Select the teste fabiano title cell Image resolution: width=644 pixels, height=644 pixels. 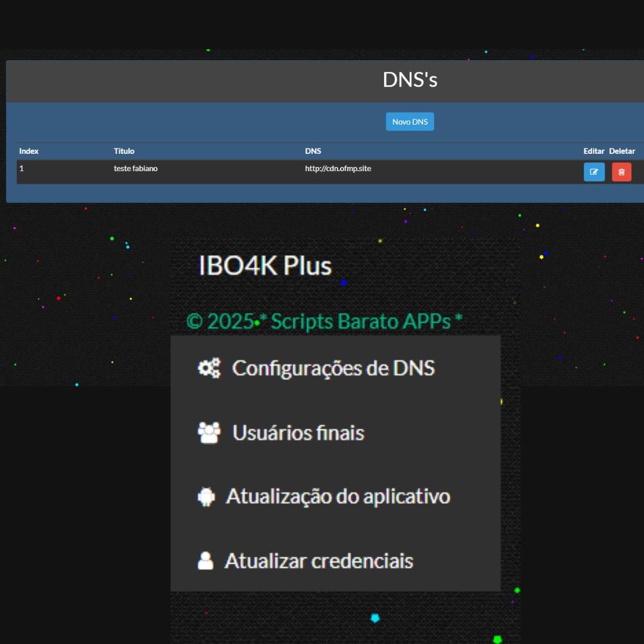click(x=135, y=169)
